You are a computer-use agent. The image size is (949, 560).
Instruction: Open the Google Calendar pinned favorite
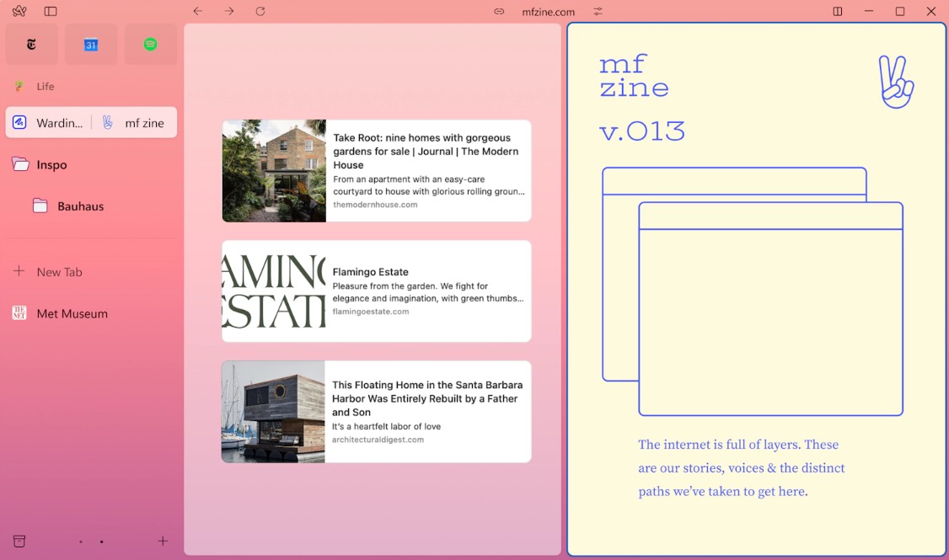tap(91, 44)
